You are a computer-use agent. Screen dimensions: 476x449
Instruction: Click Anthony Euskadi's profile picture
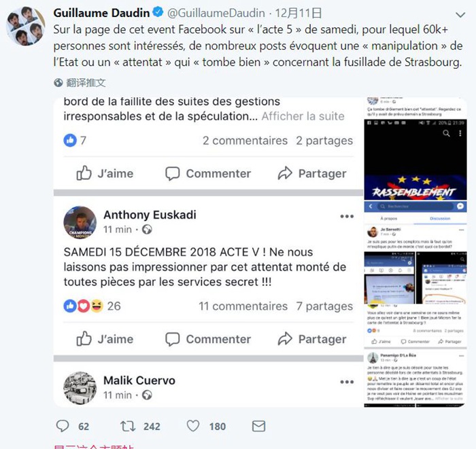tap(80, 223)
